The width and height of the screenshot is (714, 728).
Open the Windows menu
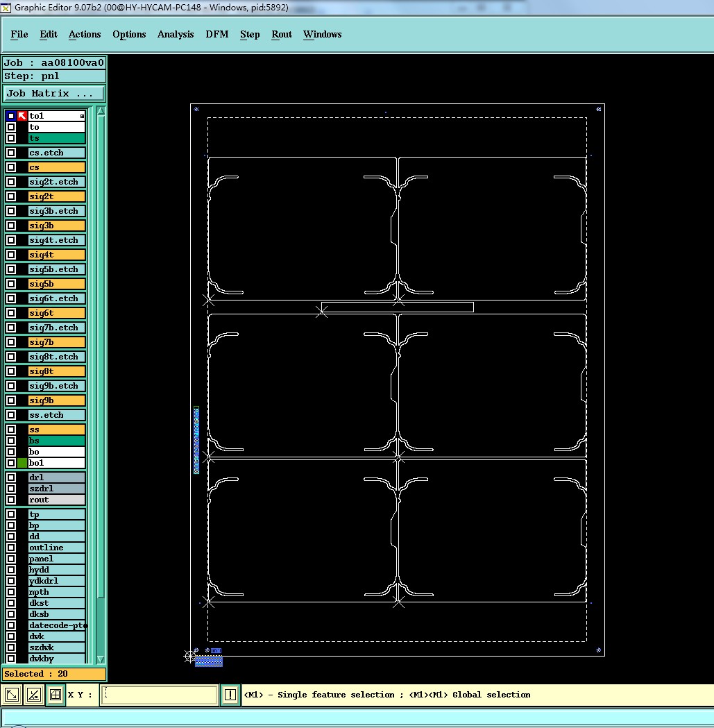click(322, 35)
